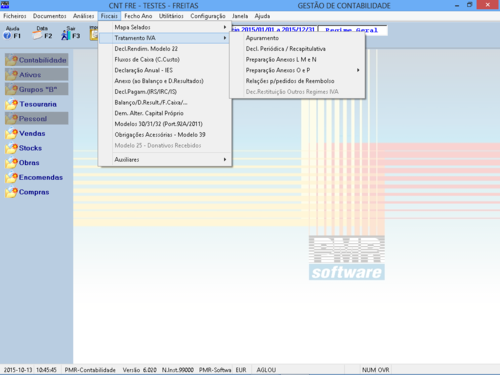This screenshot has height=375, width=500.
Task: Expand the Auxiliares submenu
Action: tap(165, 160)
